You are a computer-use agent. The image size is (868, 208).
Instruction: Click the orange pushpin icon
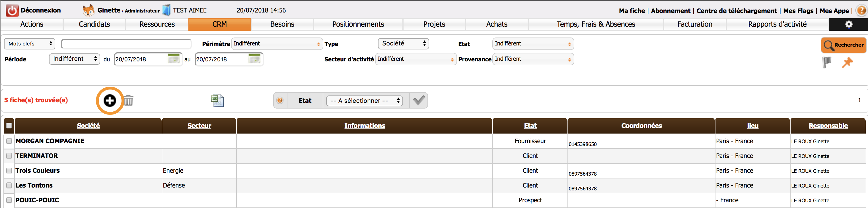(847, 62)
